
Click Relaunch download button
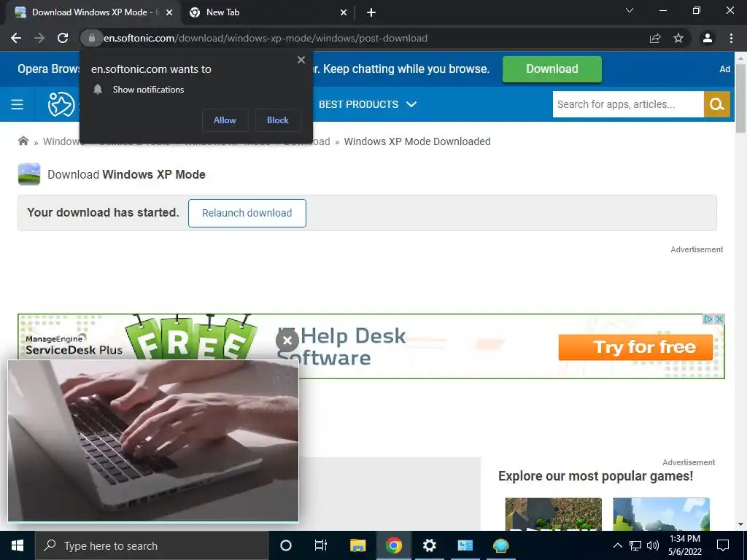tap(247, 213)
